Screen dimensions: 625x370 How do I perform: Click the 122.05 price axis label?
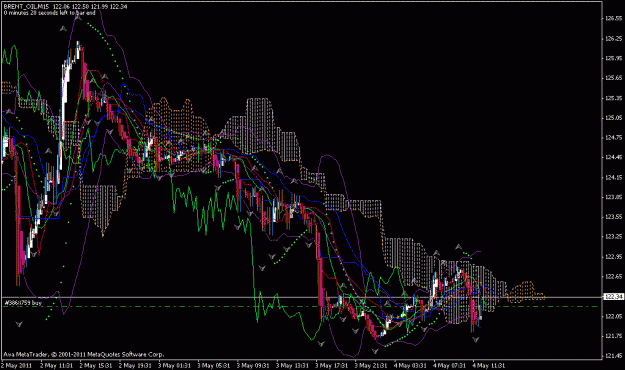tap(614, 316)
